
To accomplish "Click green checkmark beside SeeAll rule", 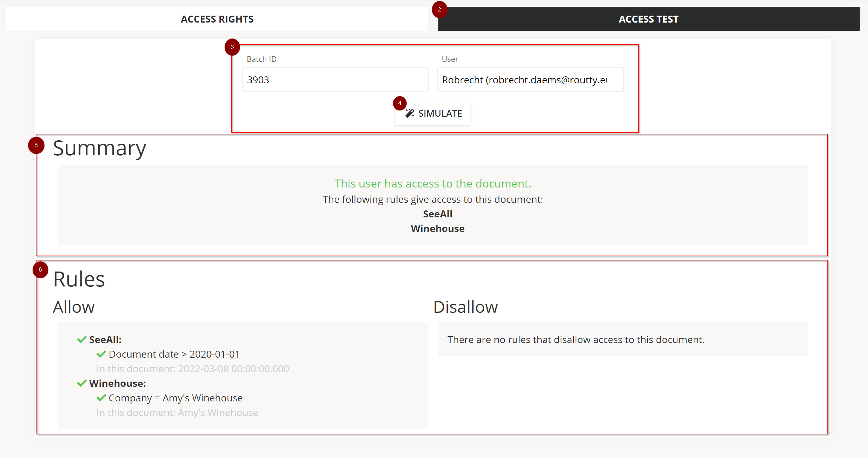I will click(x=82, y=340).
